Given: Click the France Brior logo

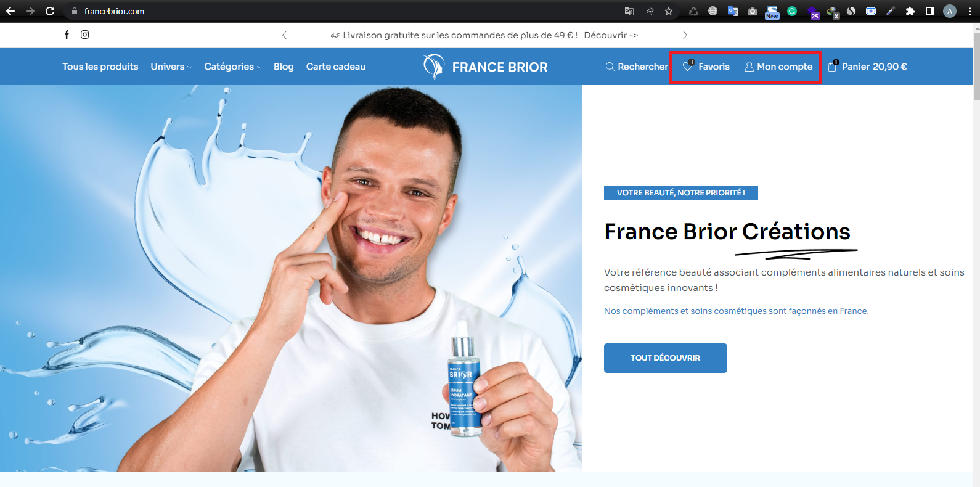Looking at the screenshot, I should click(486, 67).
